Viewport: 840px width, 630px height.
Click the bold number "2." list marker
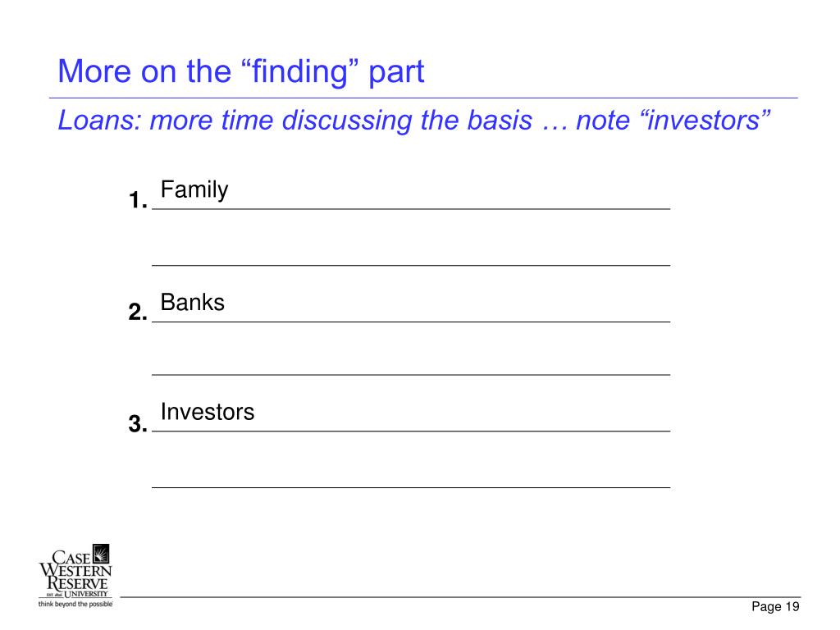(x=138, y=312)
